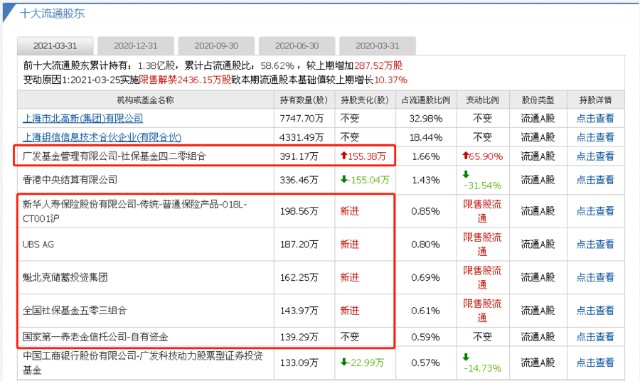Click green down arrow beside -155.04万
Screen dimensions: 640x381
coord(344,179)
